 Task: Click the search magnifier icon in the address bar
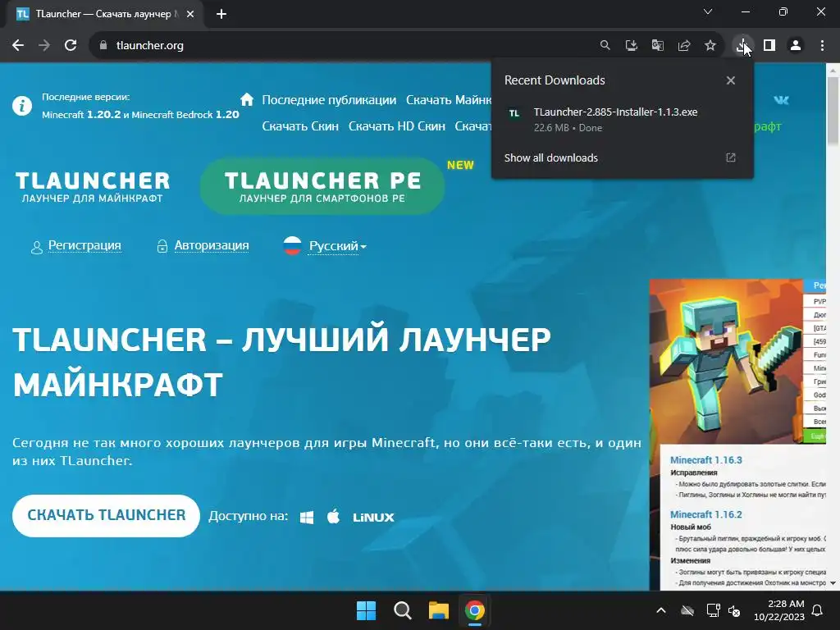point(605,46)
